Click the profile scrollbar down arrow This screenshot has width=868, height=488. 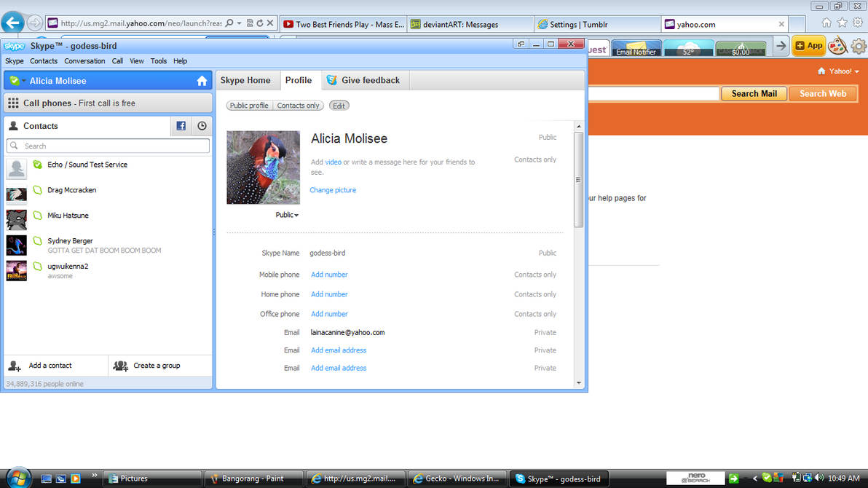579,383
